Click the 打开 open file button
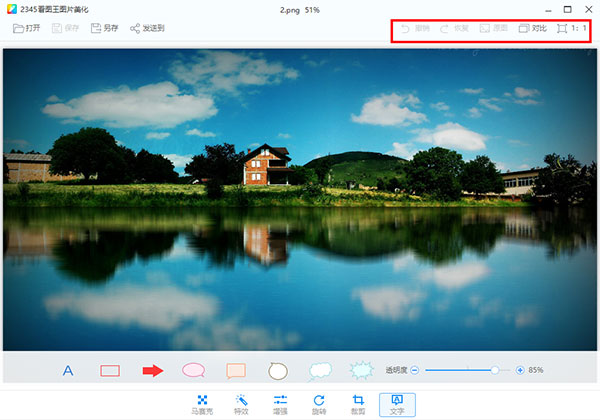The image size is (600, 420). (x=27, y=28)
